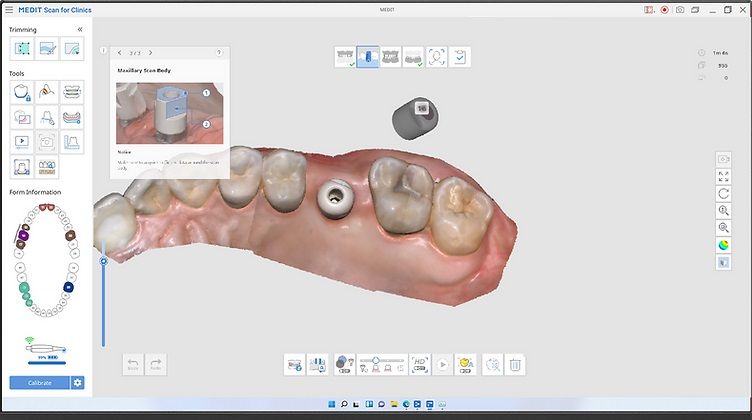The image size is (752, 420).
Task: Select the dark blue tooth in form chart
Action: (x=68, y=287)
